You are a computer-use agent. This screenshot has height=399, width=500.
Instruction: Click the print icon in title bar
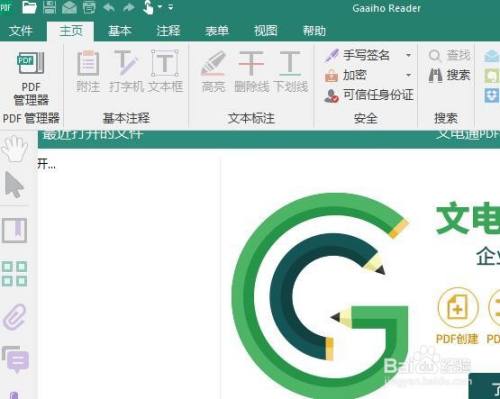89,7
